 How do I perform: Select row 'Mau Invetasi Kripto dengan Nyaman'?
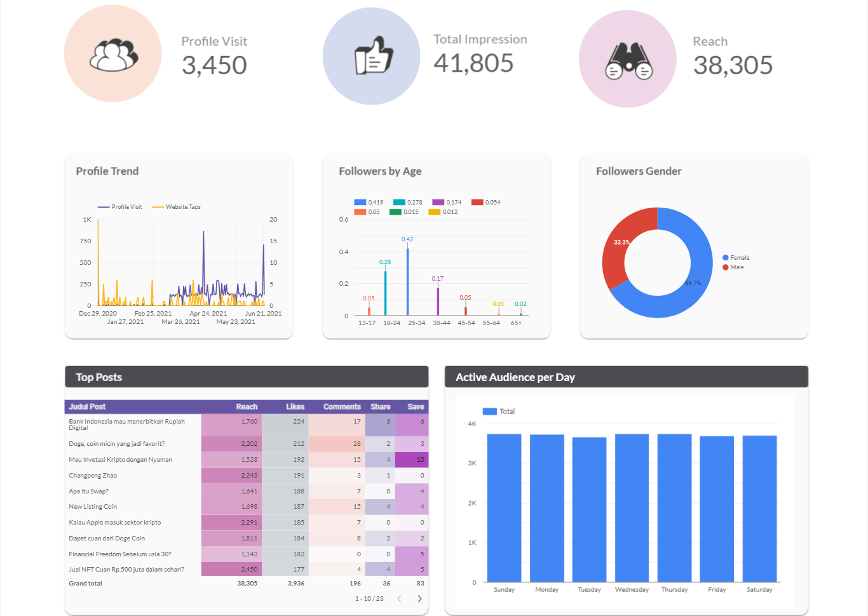(x=247, y=460)
